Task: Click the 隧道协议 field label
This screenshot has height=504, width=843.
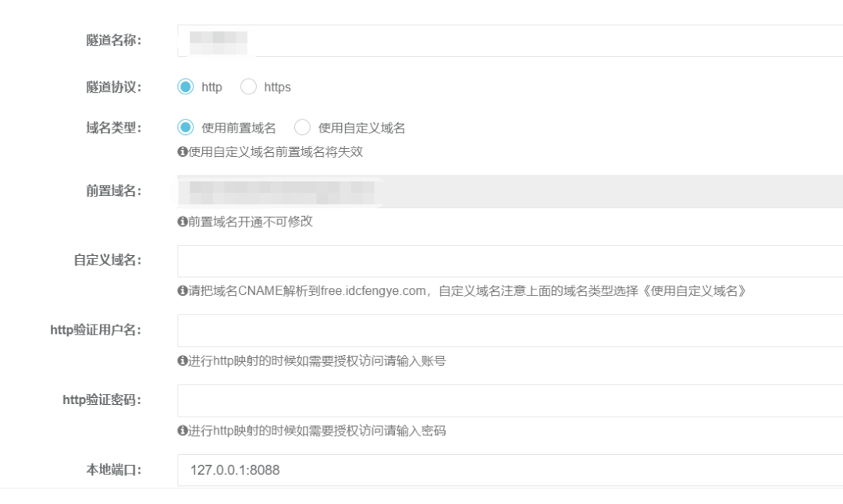Action: [x=114, y=87]
